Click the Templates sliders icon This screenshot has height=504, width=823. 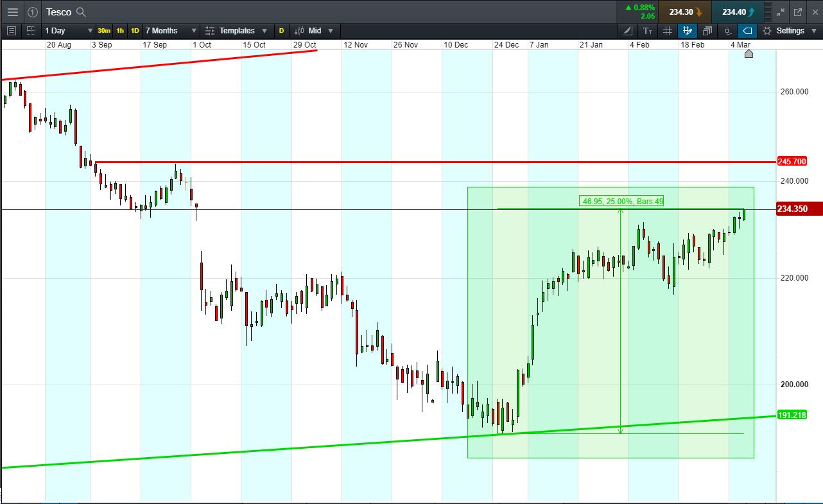point(210,30)
